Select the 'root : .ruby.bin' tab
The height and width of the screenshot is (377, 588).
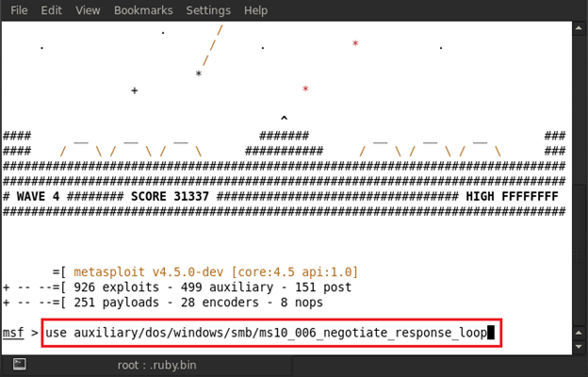pyautogui.click(x=155, y=364)
